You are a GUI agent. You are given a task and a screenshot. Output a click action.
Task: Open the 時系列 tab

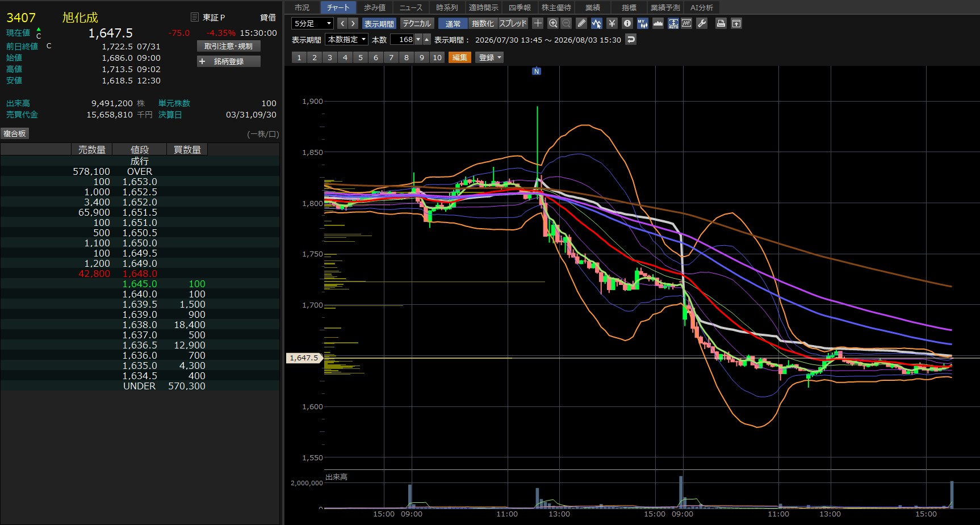447,7
